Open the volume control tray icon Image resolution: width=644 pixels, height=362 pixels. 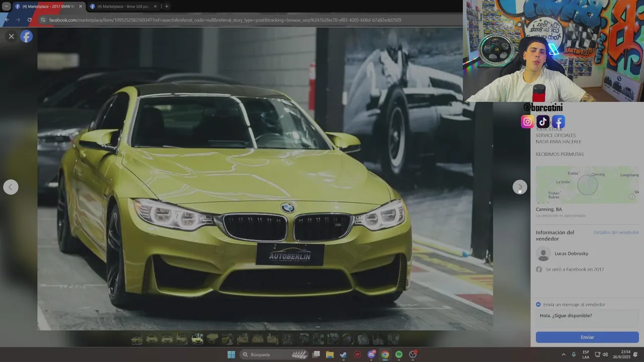click(x=605, y=354)
